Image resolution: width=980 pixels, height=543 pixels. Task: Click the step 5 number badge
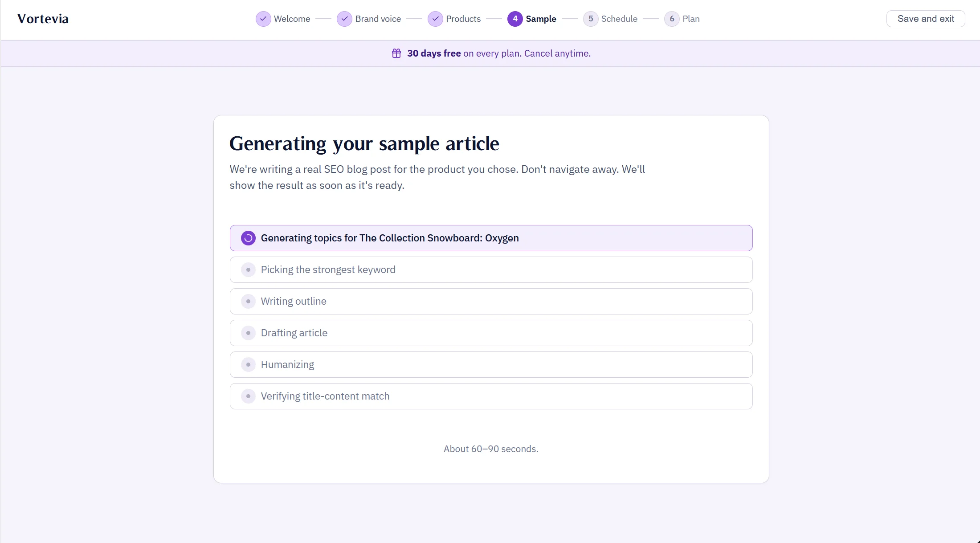(x=591, y=19)
